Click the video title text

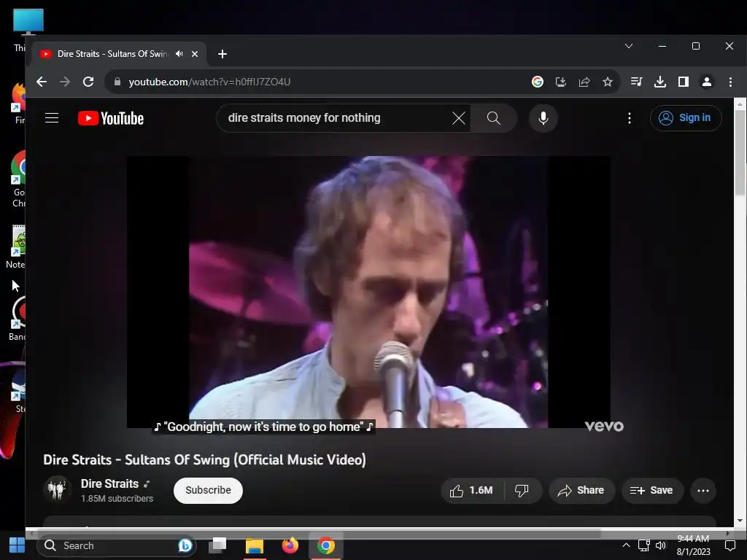click(x=205, y=460)
